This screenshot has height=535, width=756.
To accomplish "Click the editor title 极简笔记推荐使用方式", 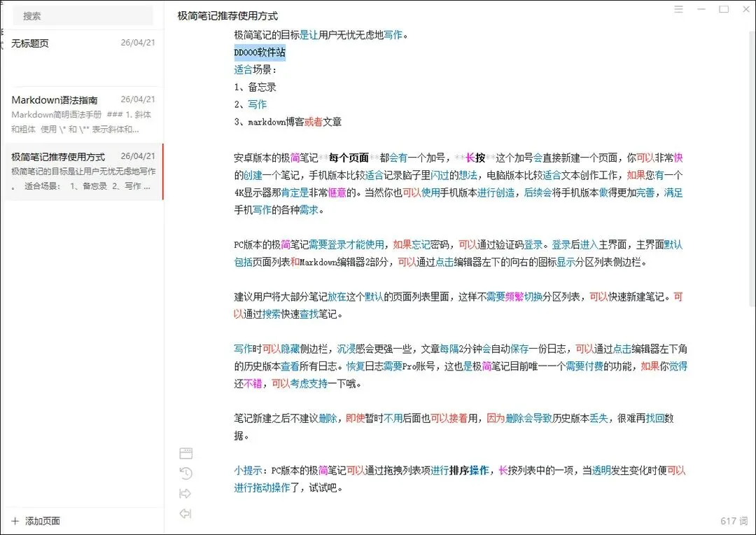I will tap(227, 16).
